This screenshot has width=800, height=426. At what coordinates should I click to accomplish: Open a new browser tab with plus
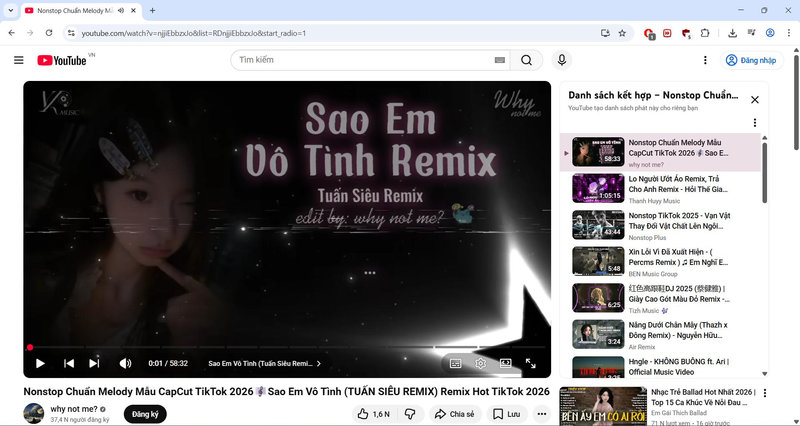[x=152, y=10]
